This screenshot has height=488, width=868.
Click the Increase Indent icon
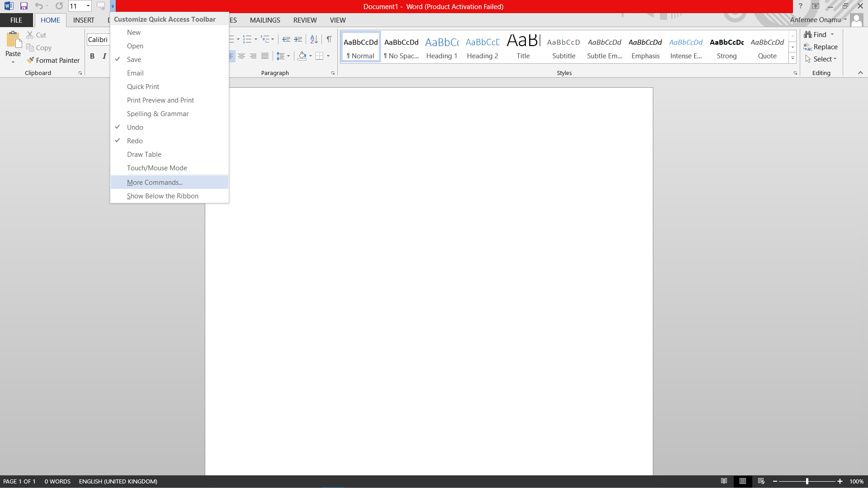pos(298,39)
